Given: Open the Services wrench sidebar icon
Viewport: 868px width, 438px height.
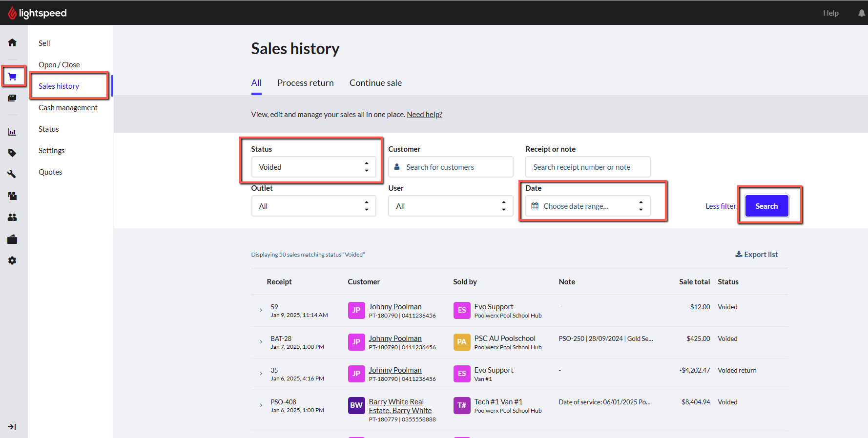Looking at the screenshot, I should point(12,174).
